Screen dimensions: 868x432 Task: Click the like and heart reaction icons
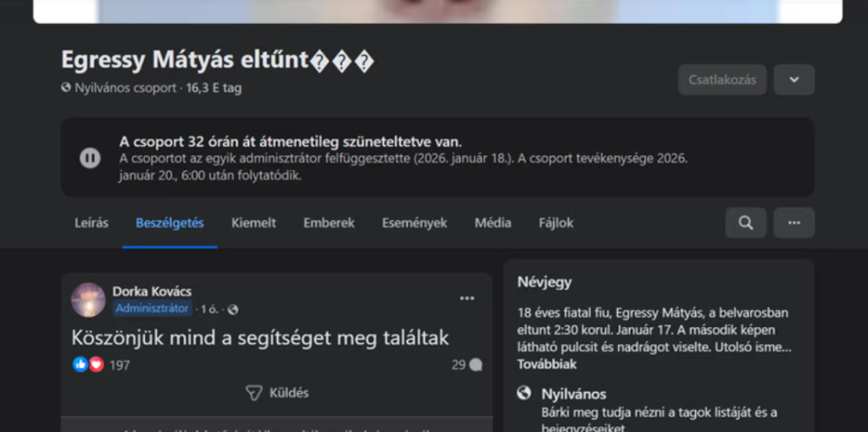point(88,364)
